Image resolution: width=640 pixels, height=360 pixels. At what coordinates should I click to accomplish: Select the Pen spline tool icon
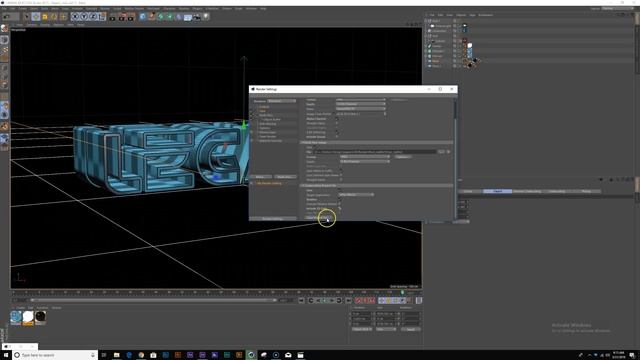click(x=151, y=17)
